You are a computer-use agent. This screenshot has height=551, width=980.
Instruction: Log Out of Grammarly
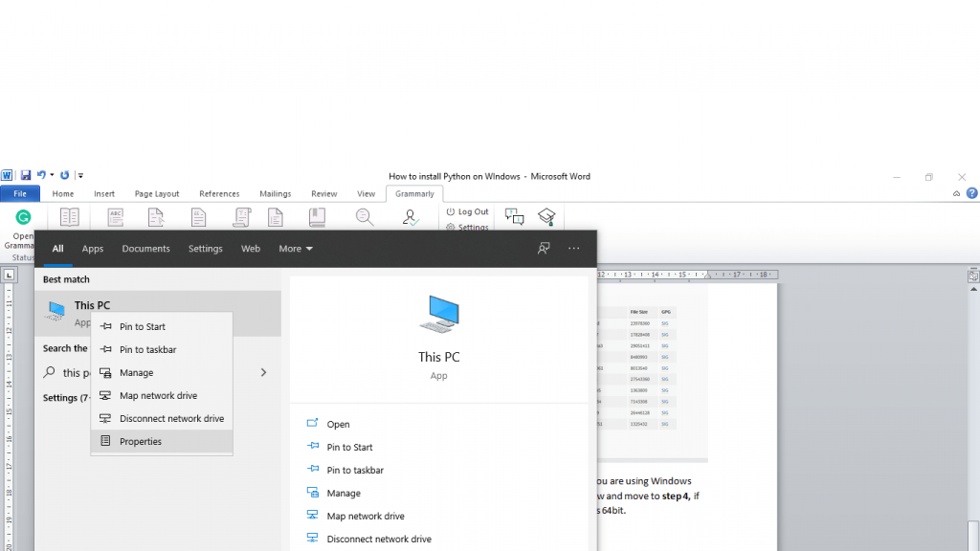tap(467, 211)
